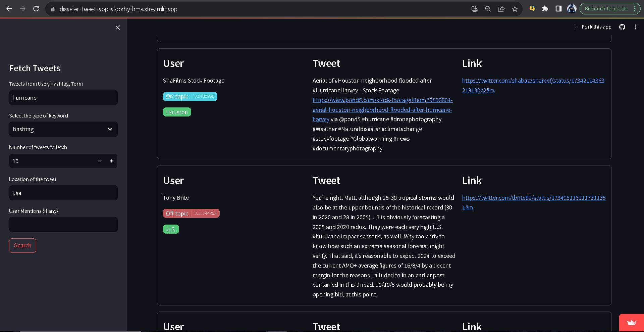Click the Location of the tweet field

(x=63, y=193)
